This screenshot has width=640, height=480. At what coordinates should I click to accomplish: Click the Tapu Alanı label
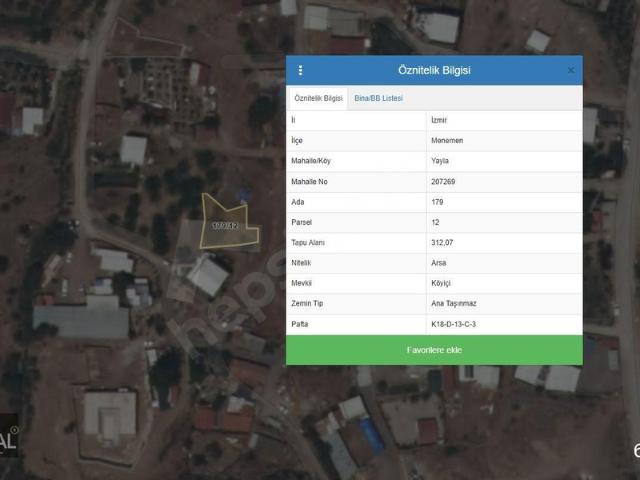pos(308,242)
